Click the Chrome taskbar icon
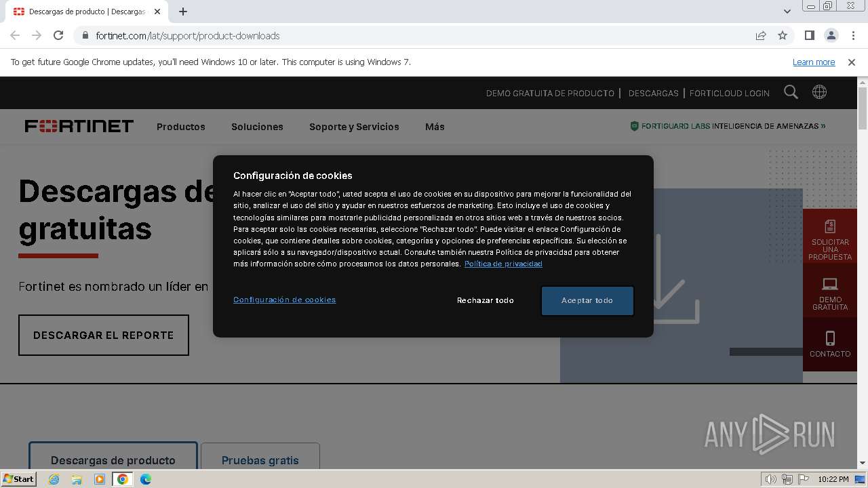Image resolution: width=868 pixels, height=488 pixels. click(x=123, y=479)
